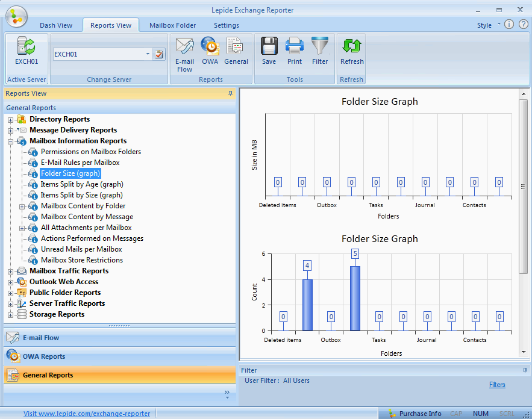Open the info icon in title area
Screen dimensions: 532x419
tap(509, 24)
